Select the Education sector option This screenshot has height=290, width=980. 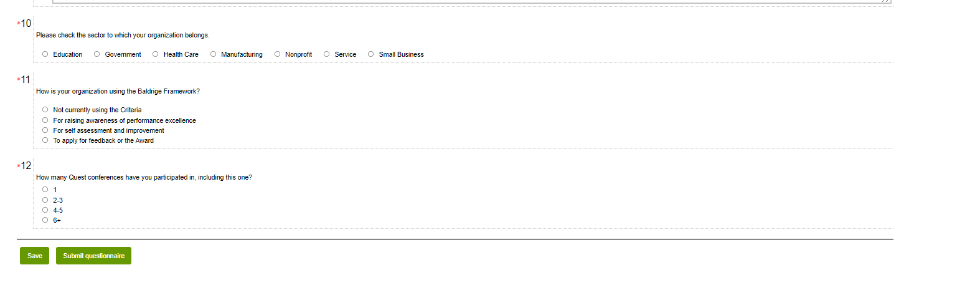[x=45, y=54]
